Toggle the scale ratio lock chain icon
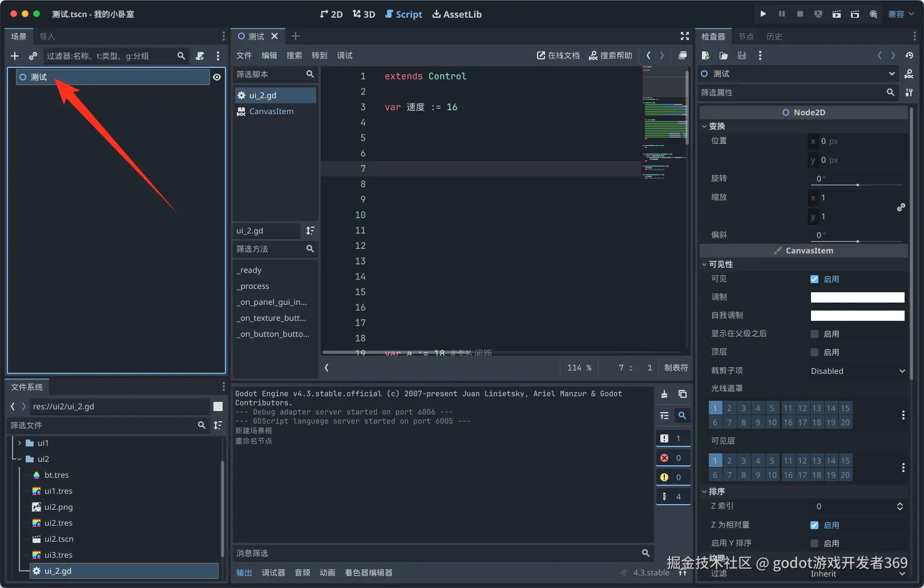This screenshot has height=588, width=924. click(x=901, y=207)
